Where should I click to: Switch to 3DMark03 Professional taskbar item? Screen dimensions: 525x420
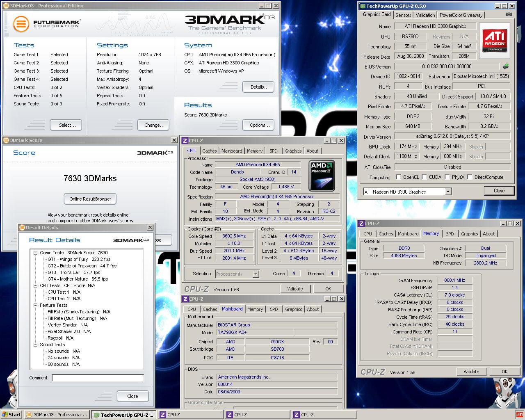57,414
